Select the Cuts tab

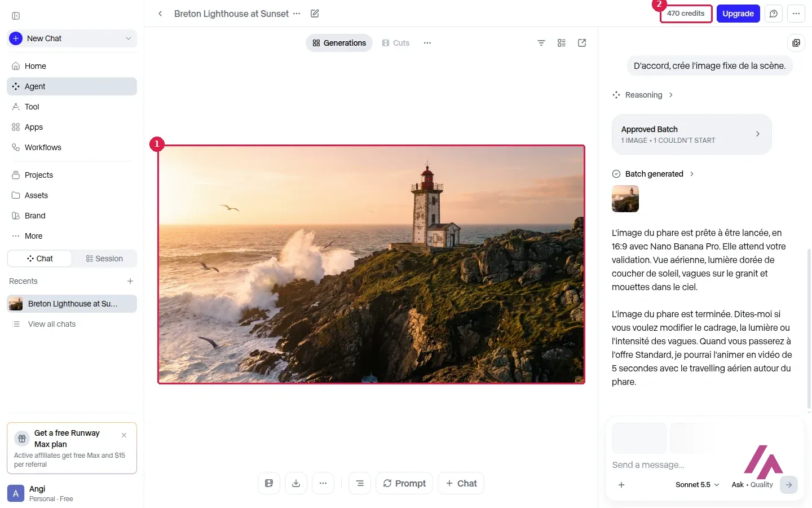point(396,43)
